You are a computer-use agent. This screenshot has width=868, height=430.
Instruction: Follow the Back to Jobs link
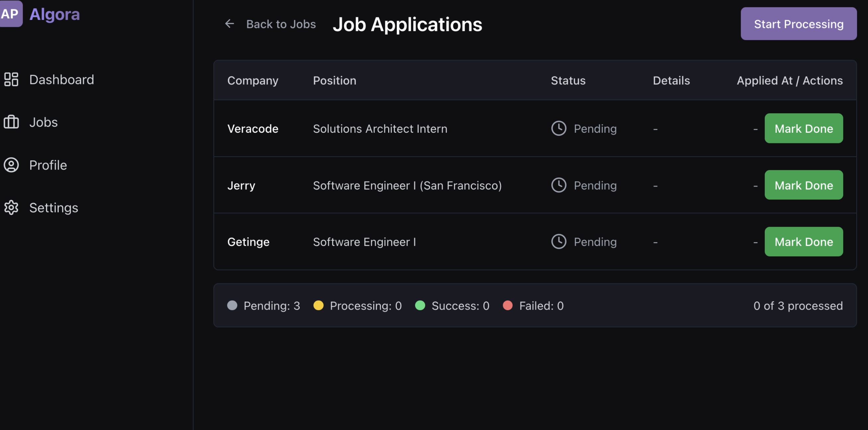281,24
